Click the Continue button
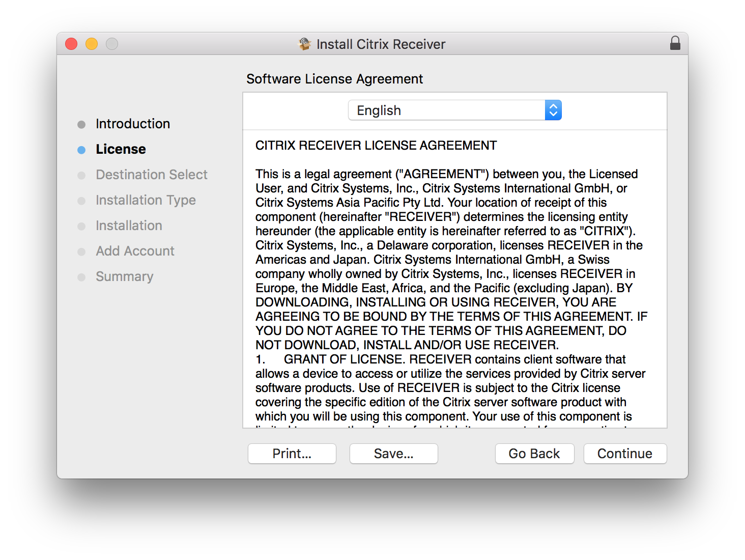The width and height of the screenshot is (745, 560). tap(625, 454)
